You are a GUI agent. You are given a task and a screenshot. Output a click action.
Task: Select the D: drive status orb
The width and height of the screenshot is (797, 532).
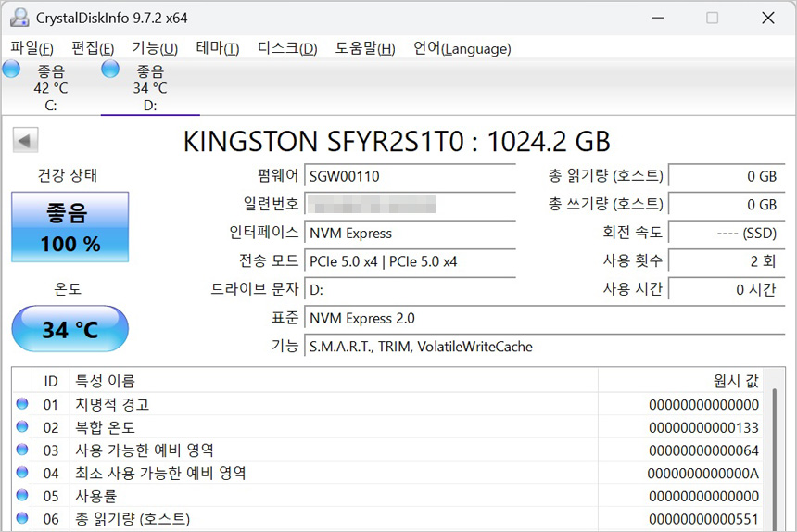pos(110,69)
